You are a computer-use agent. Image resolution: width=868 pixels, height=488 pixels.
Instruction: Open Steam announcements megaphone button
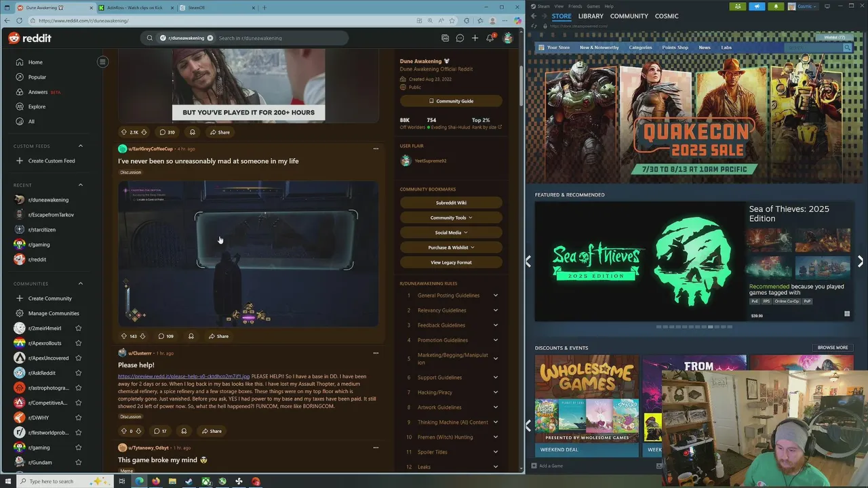click(x=757, y=6)
